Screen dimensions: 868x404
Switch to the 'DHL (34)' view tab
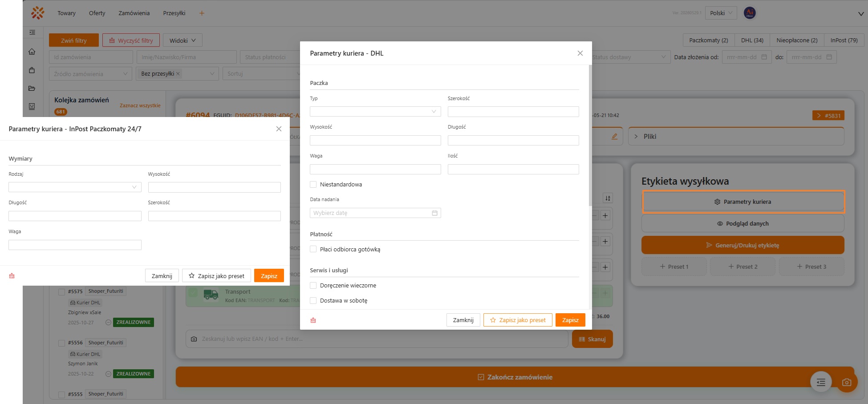tap(752, 40)
